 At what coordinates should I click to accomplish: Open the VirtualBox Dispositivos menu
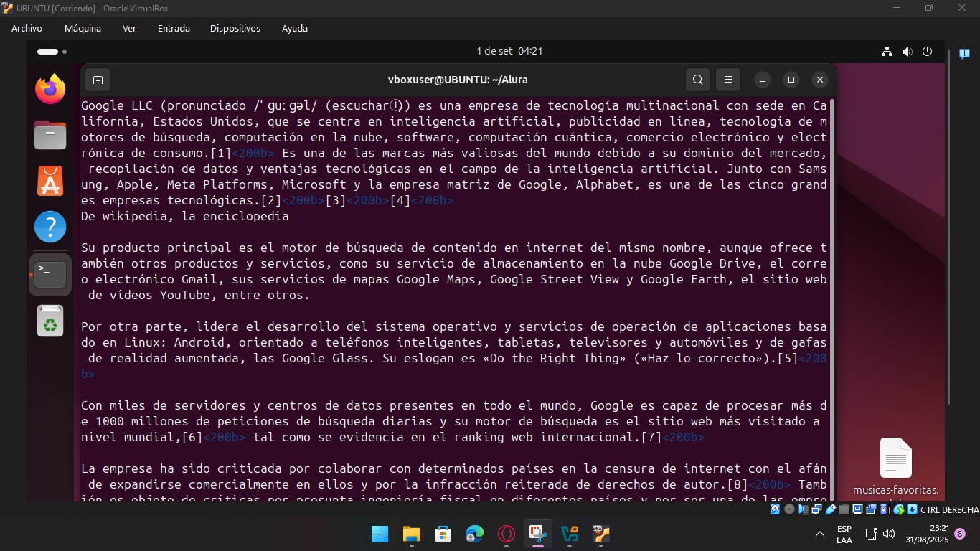(235, 29)
